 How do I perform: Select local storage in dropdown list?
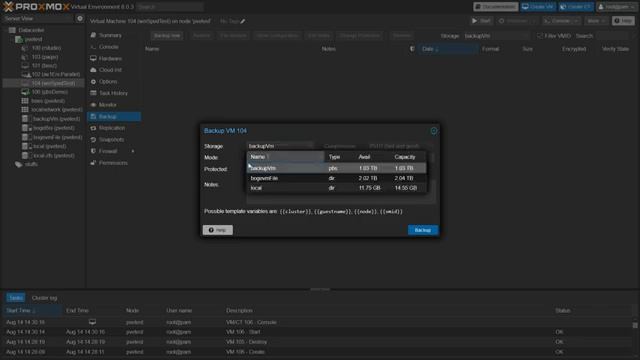337,188
